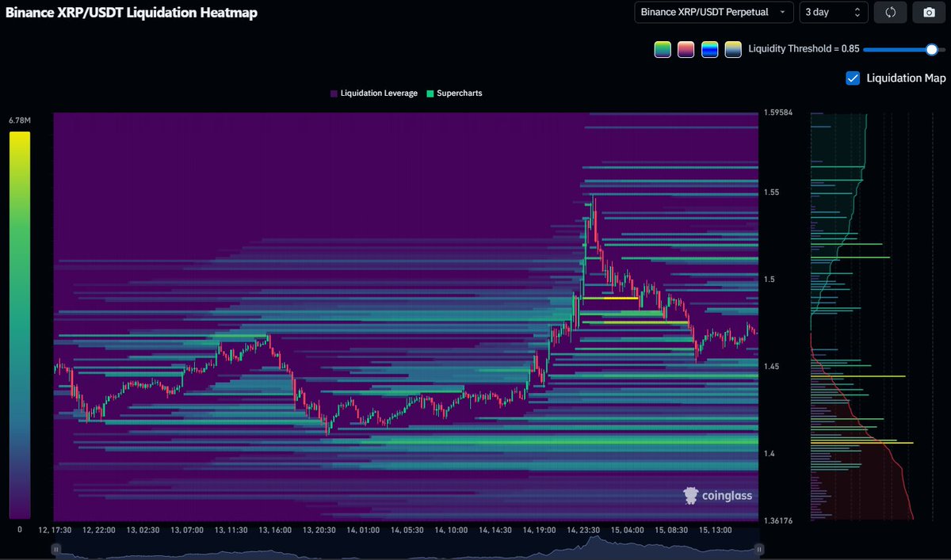Select the pink-purple color scheme swatch
This screenshot has width=951, height=560.
pos(686,49)
